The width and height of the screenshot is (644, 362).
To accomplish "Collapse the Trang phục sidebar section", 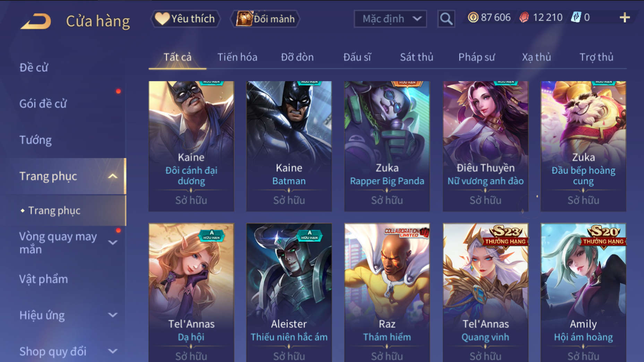I will coord(113,176).
